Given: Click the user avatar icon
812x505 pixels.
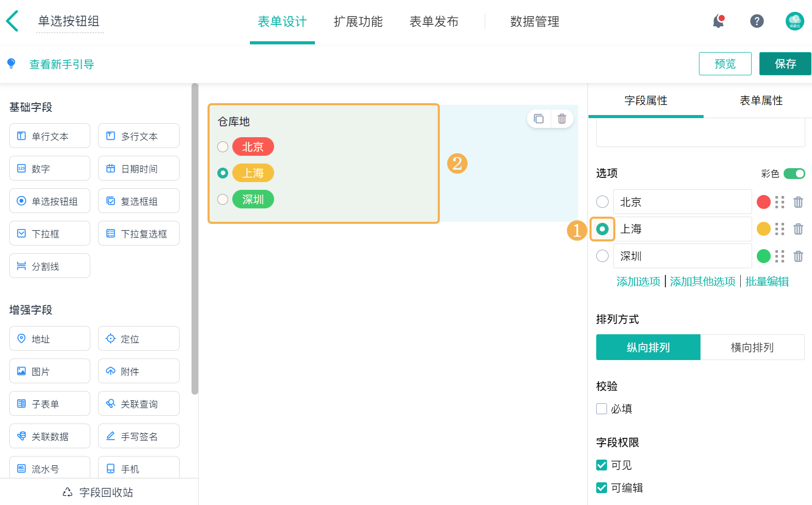Looking at the screenshot, I should (794, 21).
